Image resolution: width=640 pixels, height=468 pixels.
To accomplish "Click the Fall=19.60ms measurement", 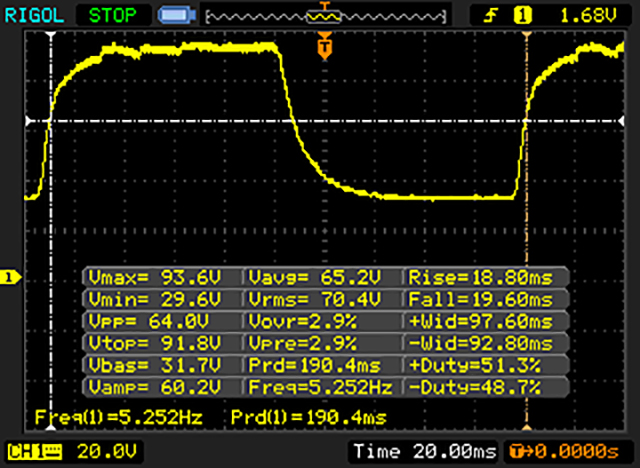I will point(480,300).
